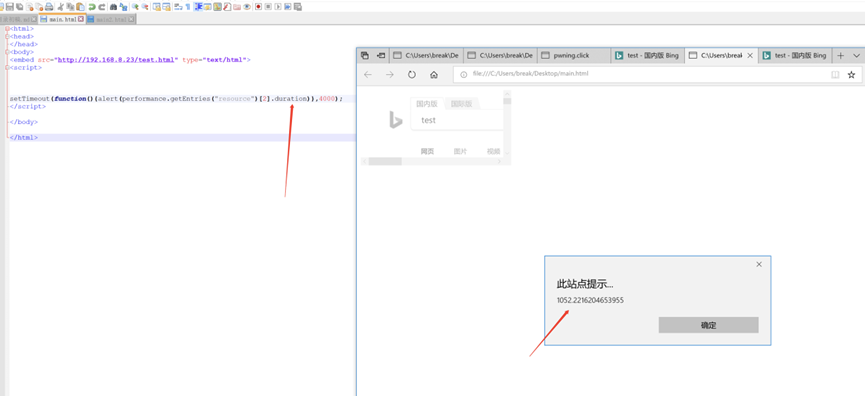Viewport: 865px width, 396px height.
Task: Open the pwning.click browser tab
Action: pos(574,56)
